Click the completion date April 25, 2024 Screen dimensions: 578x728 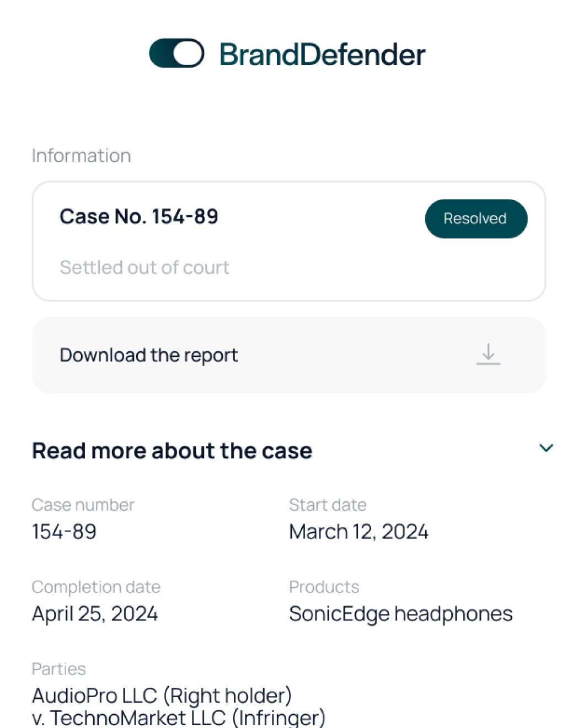pos(95,613)
